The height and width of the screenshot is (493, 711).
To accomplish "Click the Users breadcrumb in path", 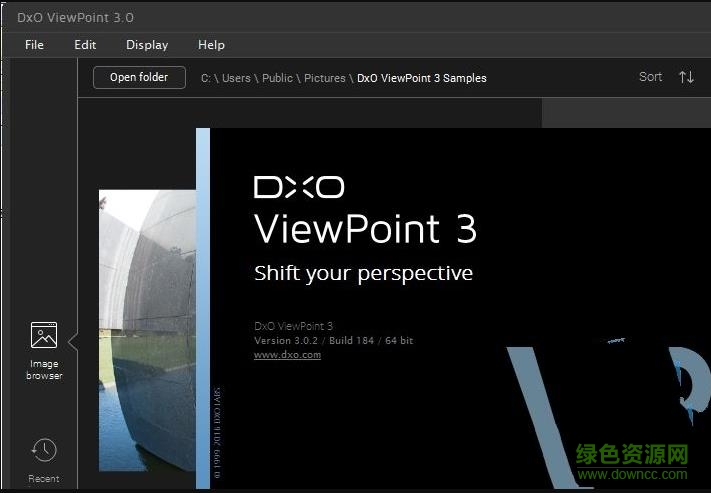I will pos(236,78).
